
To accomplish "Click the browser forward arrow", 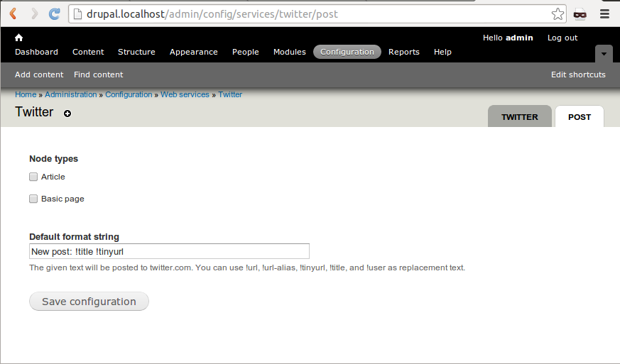I will [34, 13].
